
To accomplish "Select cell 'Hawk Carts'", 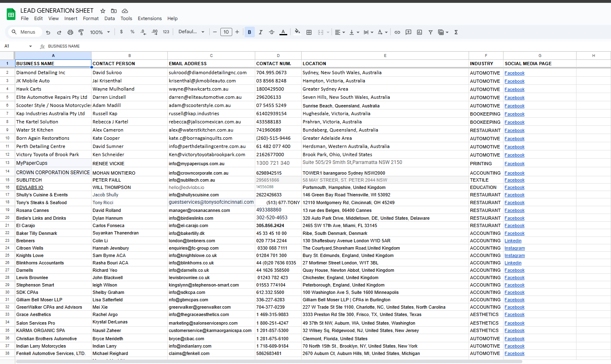I will click(x=53, y=89).
